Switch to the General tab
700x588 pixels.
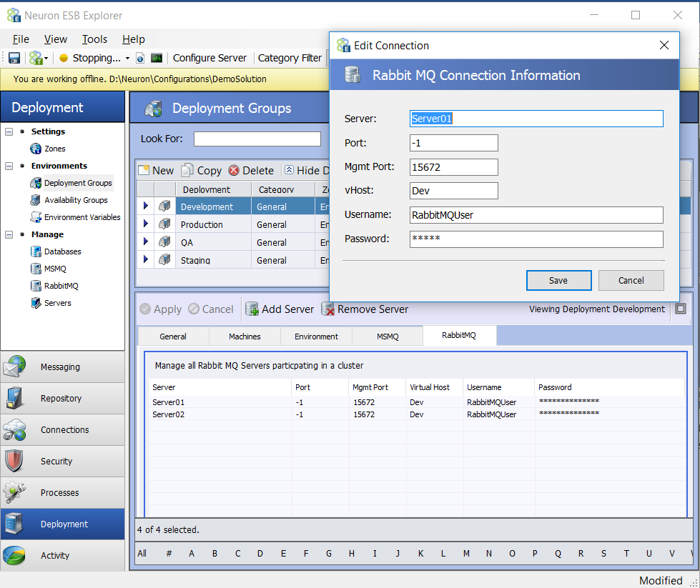coord(173,337)
